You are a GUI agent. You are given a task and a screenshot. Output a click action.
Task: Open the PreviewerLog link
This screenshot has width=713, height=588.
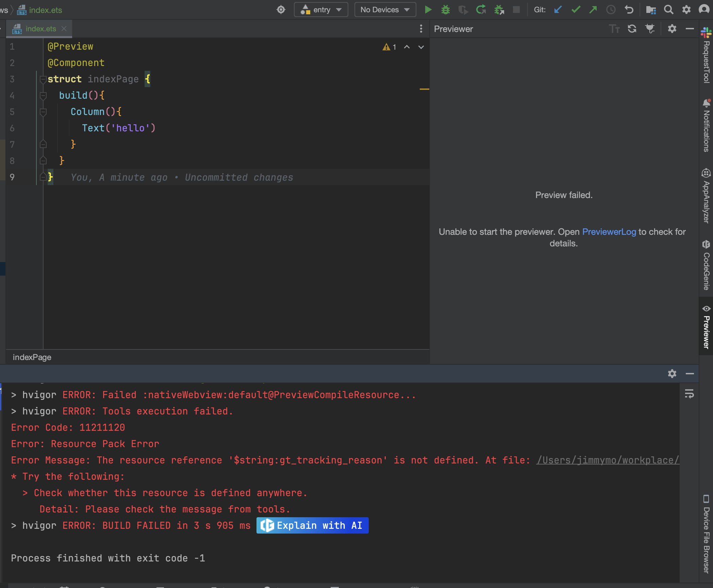coord(609,232)
